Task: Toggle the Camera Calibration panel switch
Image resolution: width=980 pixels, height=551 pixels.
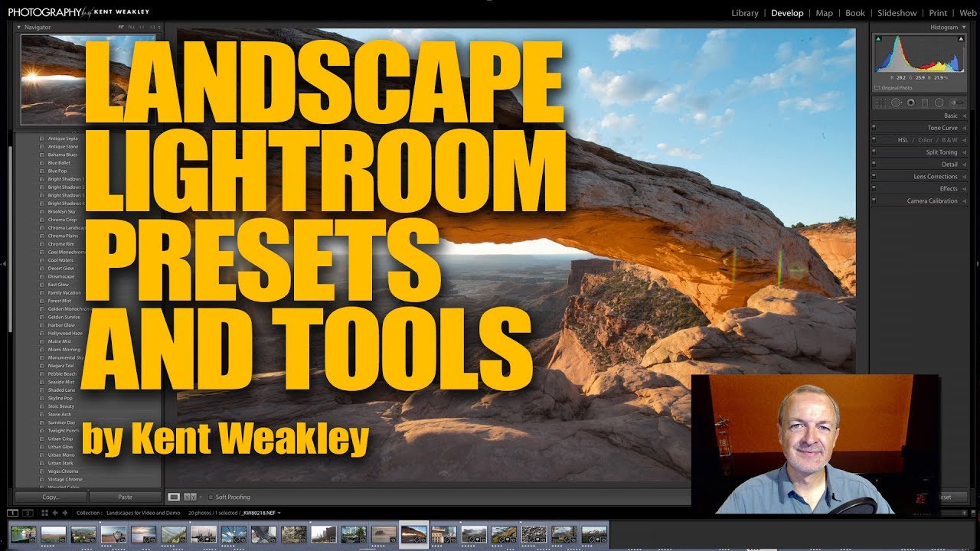Action: 874,201
